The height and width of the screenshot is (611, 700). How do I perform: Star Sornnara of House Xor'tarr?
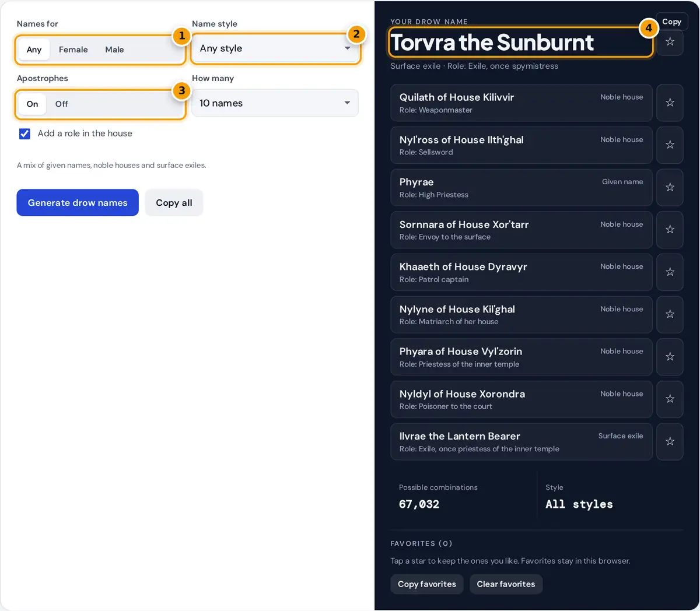pyautogui.click(x=670, y=230)
